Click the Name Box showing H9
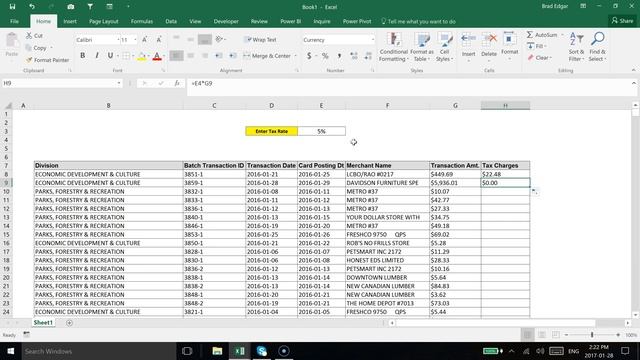Viewport: 640px width, 360px height. 62,83
